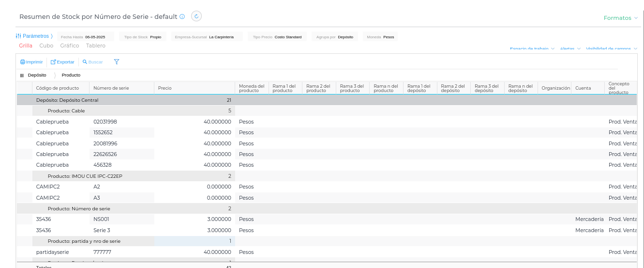Open the filter funnel icon

pos(117,62)
